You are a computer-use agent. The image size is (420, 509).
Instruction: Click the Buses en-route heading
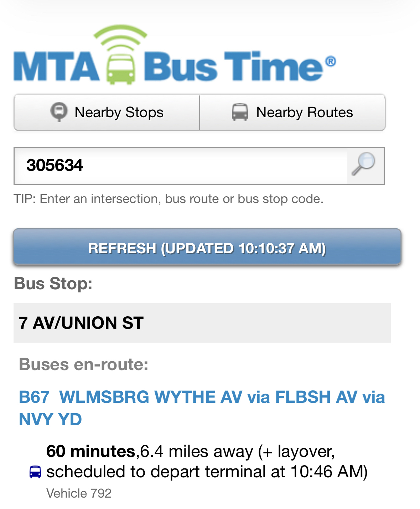coord(84,364)
